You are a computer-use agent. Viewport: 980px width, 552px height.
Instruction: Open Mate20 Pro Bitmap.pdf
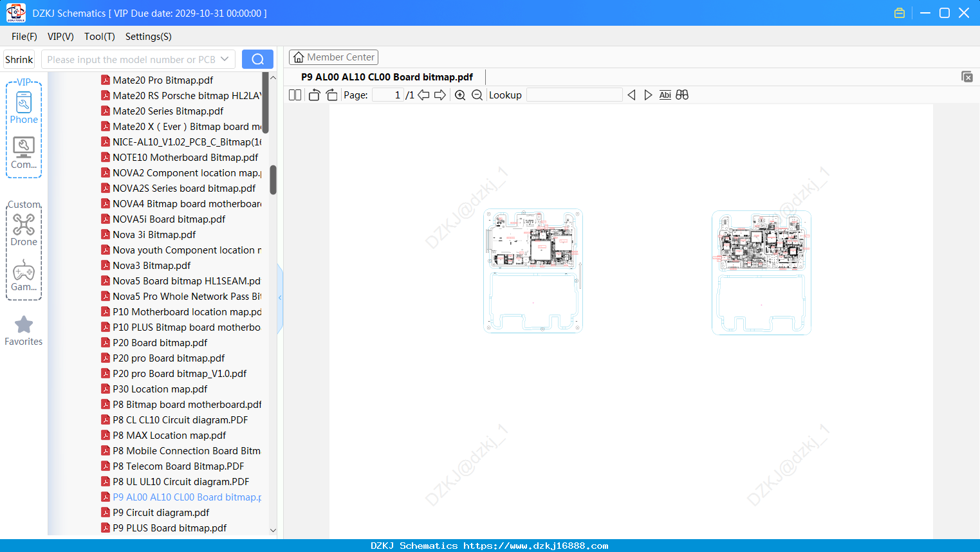tap(163, 80)
